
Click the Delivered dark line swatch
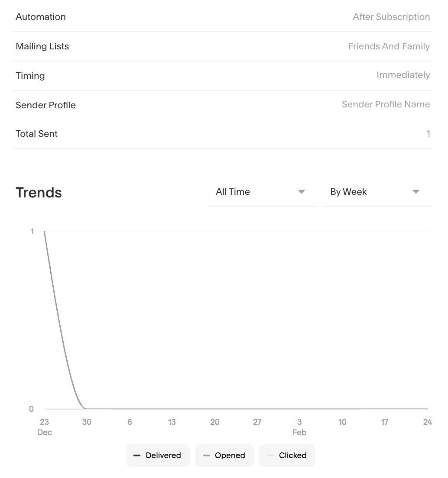pyautogui.click(x=137, y=455)
